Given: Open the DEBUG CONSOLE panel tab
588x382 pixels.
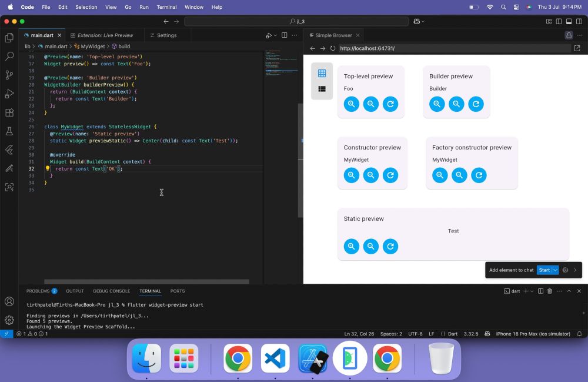Looking at the screenshot, I should (x=111, y=291).
